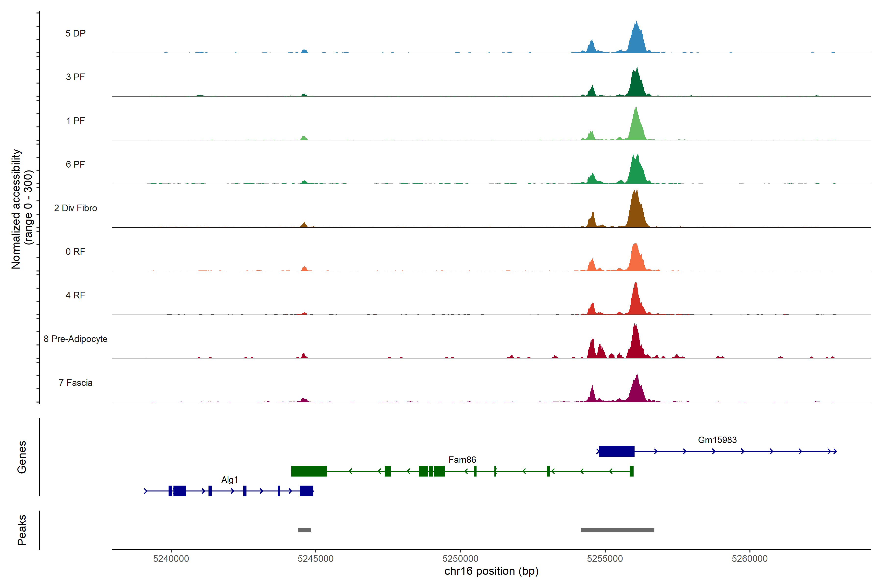Click the 8 Pre-Adipocyte track label
Viewport: 882px width, 588px height.
75,339
